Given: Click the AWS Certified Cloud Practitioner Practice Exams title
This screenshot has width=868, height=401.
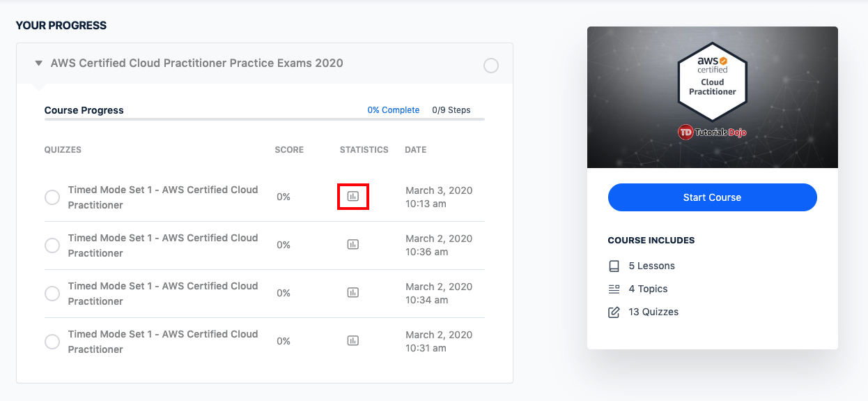Looking at the screenshot, I should pyautogui.click(x=196, y=63).
